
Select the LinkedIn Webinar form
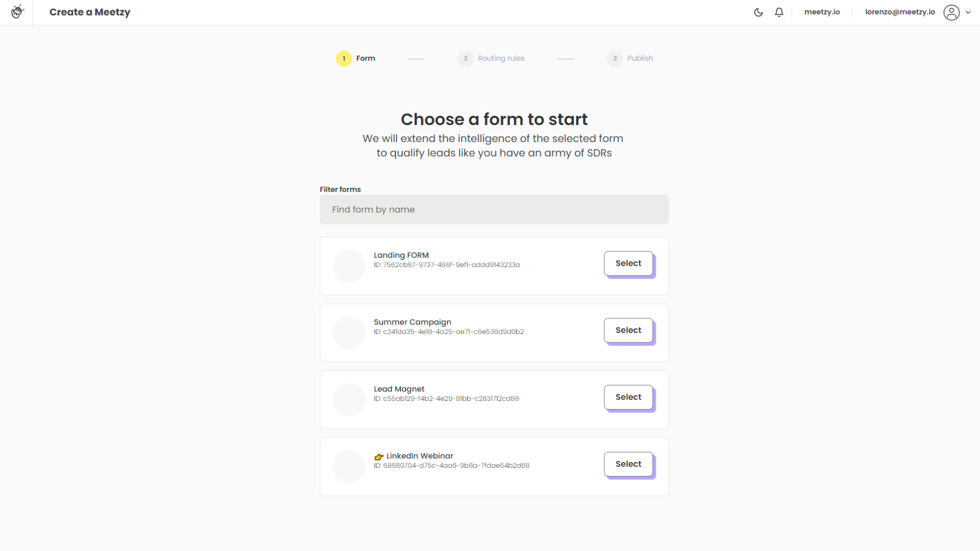click(x=628, y=464)
